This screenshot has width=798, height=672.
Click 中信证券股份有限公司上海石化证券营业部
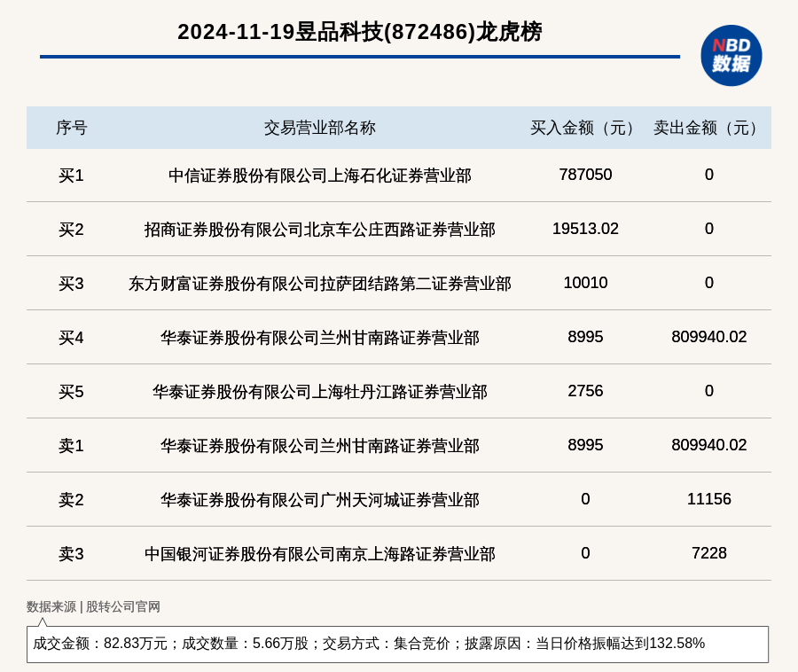(x=319, y=176)
